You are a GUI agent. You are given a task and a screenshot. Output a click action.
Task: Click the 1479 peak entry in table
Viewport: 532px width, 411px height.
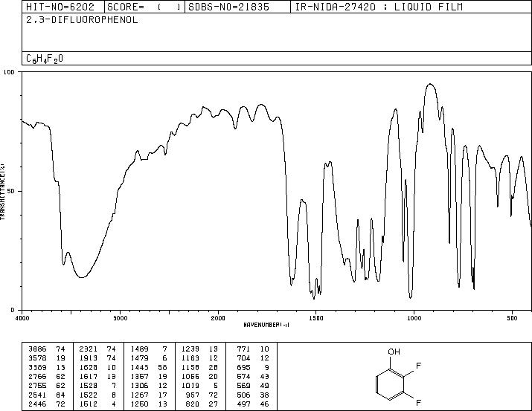point(149,358)
